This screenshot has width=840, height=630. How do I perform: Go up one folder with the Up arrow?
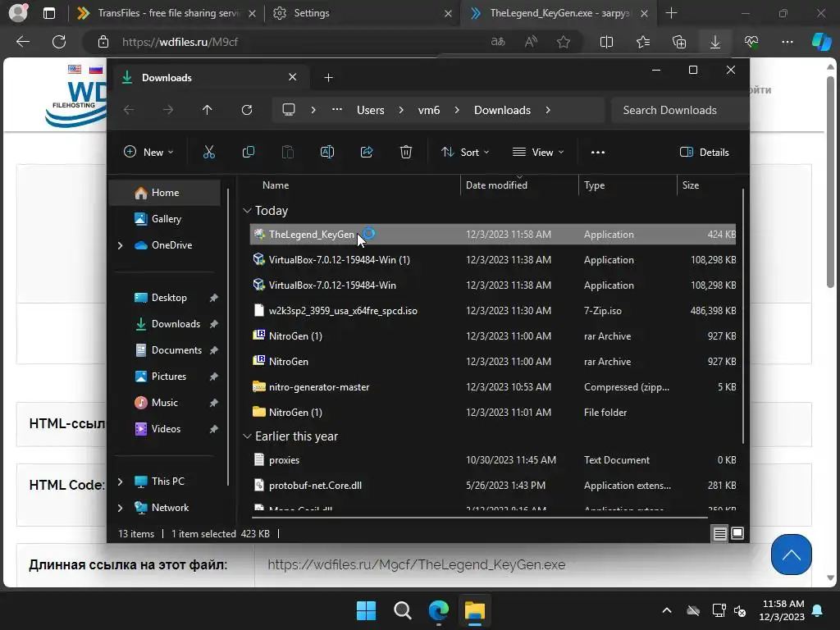(208, 110)
